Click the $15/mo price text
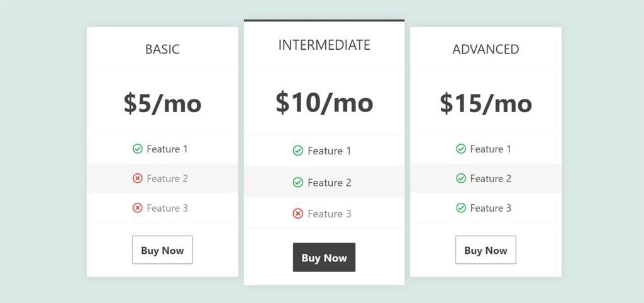 coord(486,103)
